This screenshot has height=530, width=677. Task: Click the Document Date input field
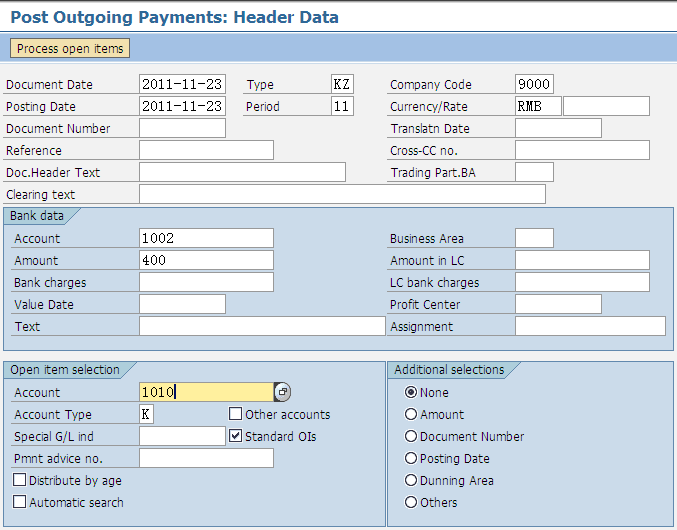(x=182, y=84)
